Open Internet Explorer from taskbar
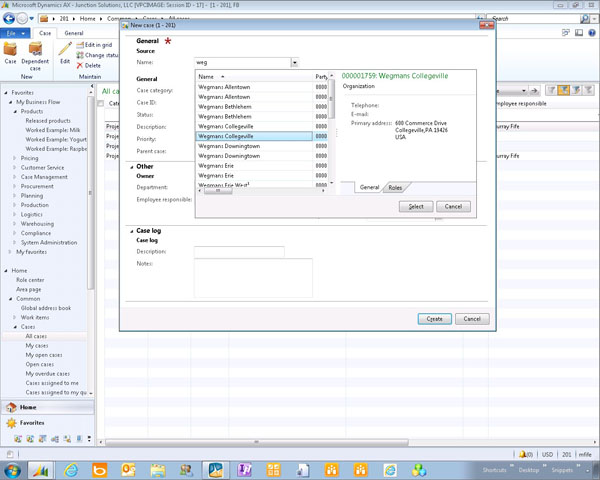Image resolution: width=600 pixels, height=480 pixels. pyautogui.click(x=71, y=470)
